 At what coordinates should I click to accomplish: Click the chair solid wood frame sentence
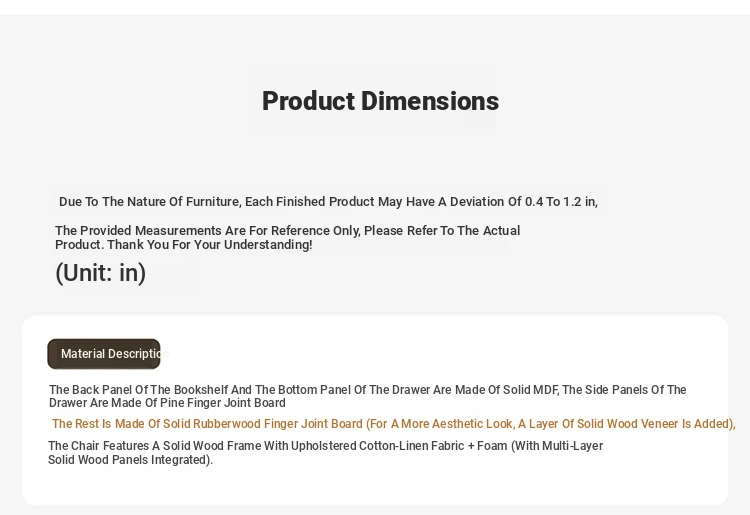325,446
